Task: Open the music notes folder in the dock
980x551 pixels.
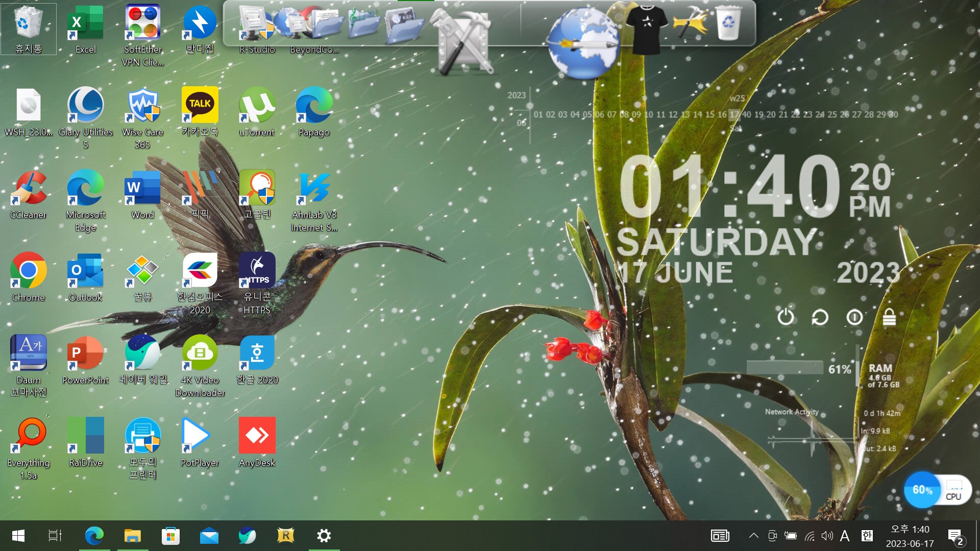Action: (363, 23)
